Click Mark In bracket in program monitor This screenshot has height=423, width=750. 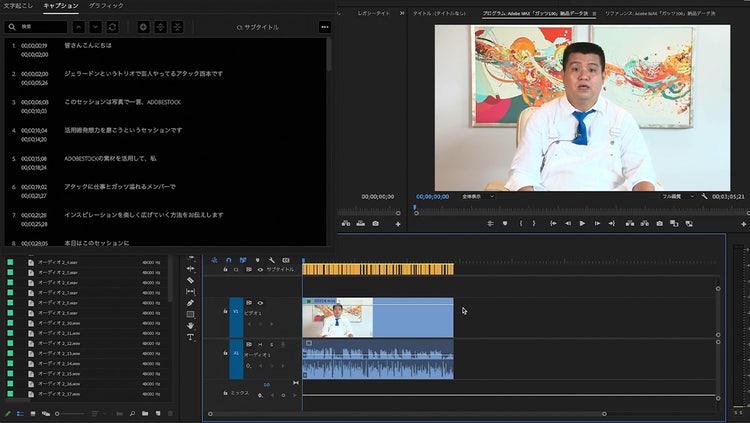click(521, 223)
